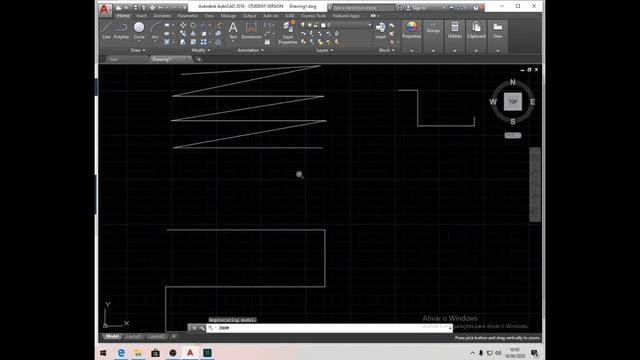Image resolution: width=640 pixels, height=360 pixels.
Task: Open the WCS dropdown below ViewCube
Action: 513,136
